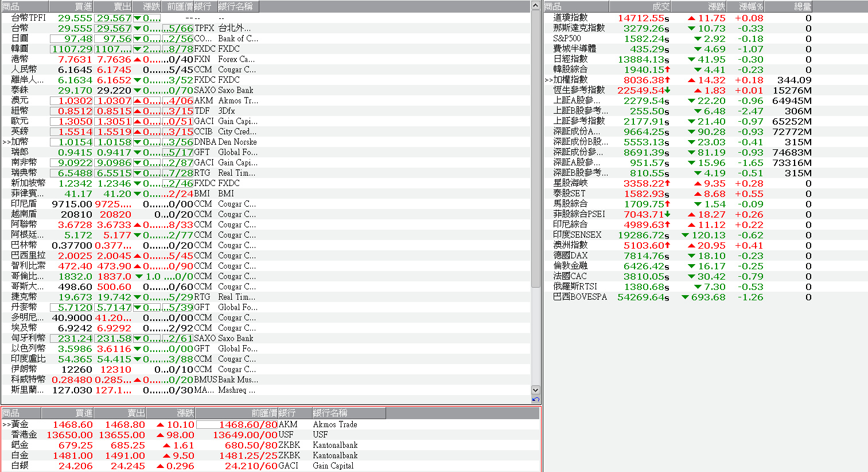The image size is (868, 472).
Task: Click Den Norske bank name in 加幣 row
Action: [x=238, y=142]
